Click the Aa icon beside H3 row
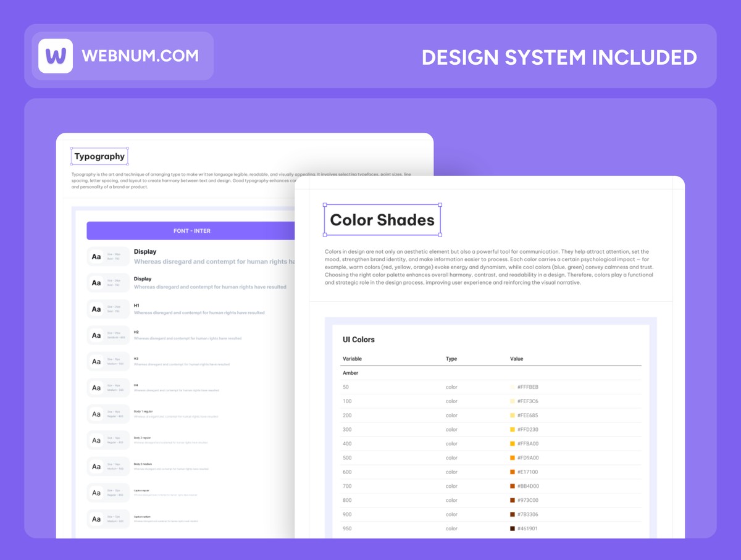This screenshot has width=741, height=560. [x=96, y=362]
